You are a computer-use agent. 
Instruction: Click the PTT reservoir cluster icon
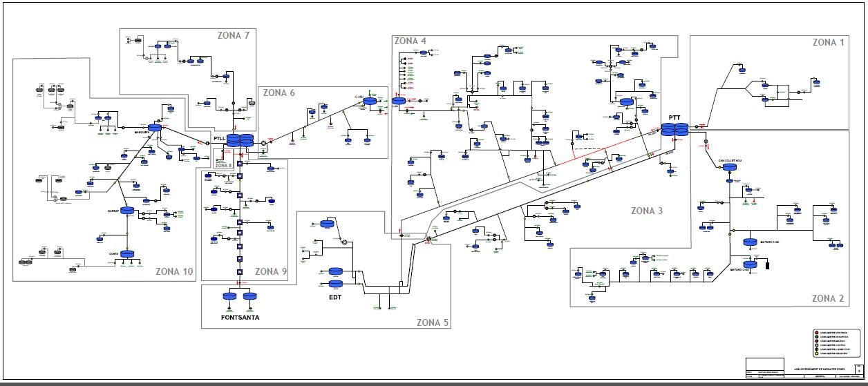point(673,130)
